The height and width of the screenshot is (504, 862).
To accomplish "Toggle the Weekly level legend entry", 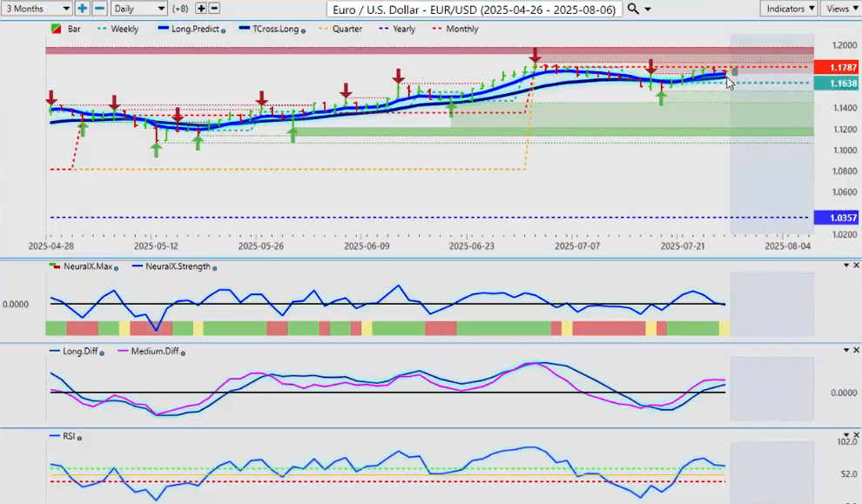I will point(124,29).
